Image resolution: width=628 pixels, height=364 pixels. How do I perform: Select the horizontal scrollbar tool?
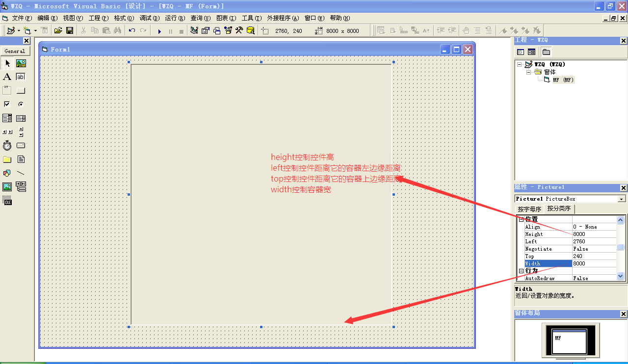[7, 132]
